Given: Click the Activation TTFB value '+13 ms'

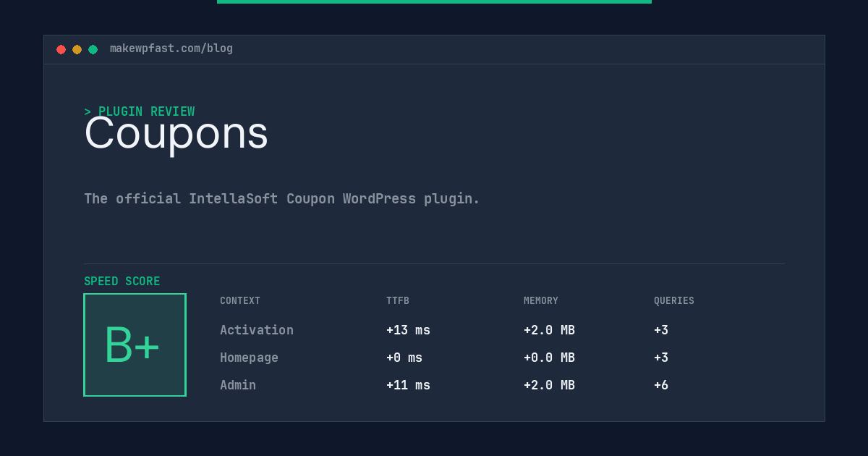Looking at the screenshot, I should coord(408,330).
